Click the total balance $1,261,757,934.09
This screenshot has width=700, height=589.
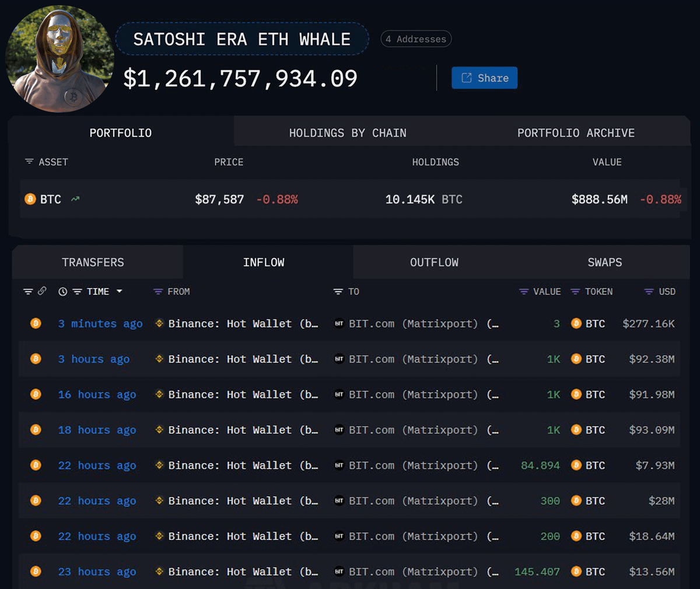pos(240,79)
